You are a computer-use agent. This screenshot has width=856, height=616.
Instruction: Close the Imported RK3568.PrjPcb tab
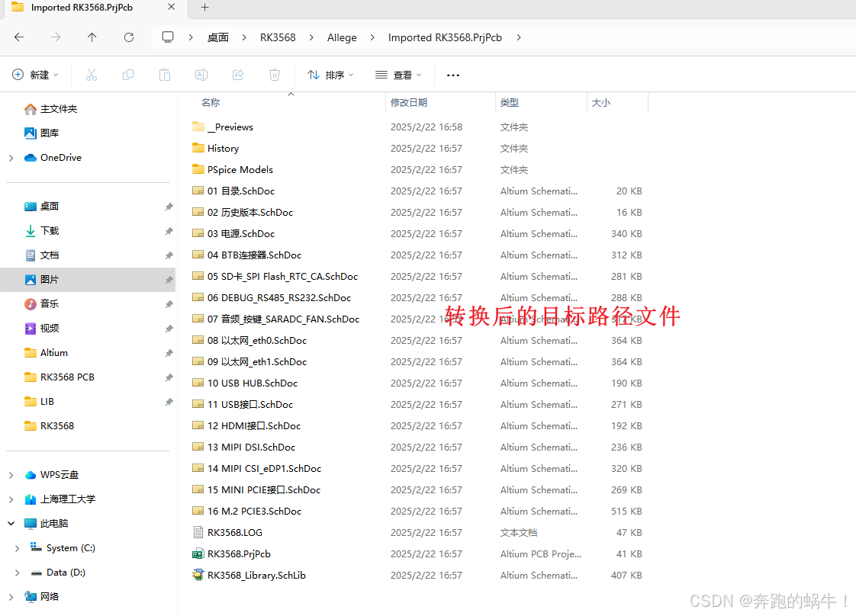pos(171,7)
